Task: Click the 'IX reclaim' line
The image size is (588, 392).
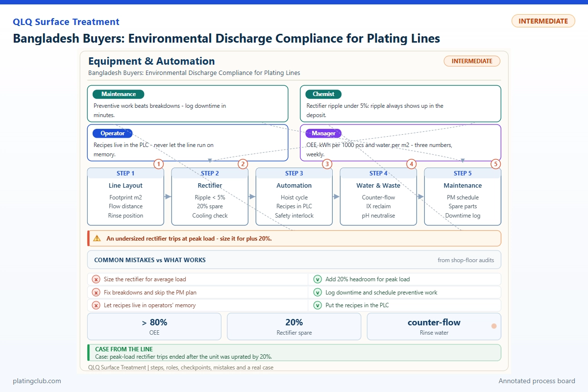Action: click(x=378, y=206)
